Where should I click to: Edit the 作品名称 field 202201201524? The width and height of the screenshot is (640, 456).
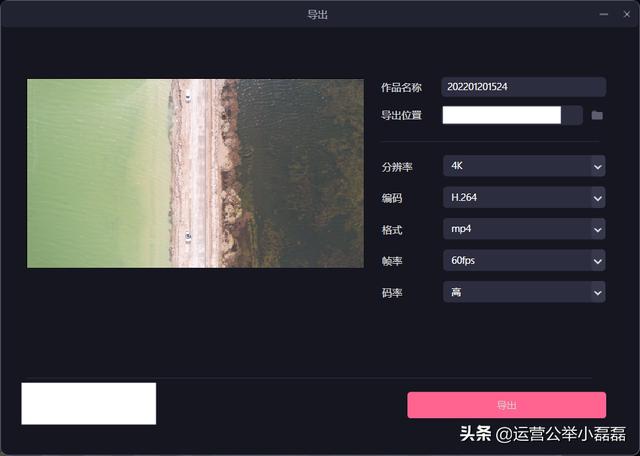[x=524, y=87]
